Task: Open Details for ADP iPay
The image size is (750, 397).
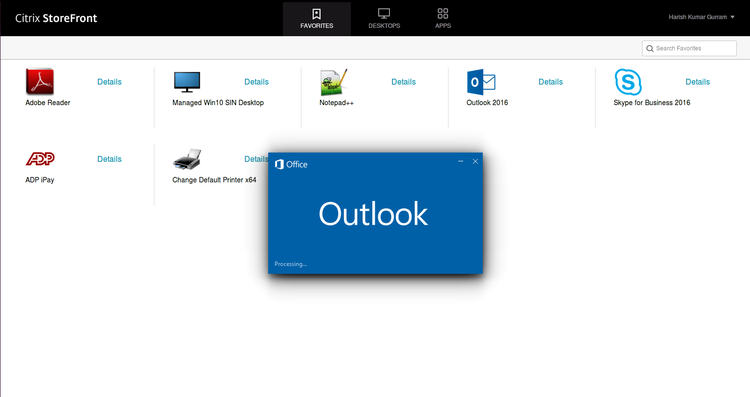Action: [110, 159]
